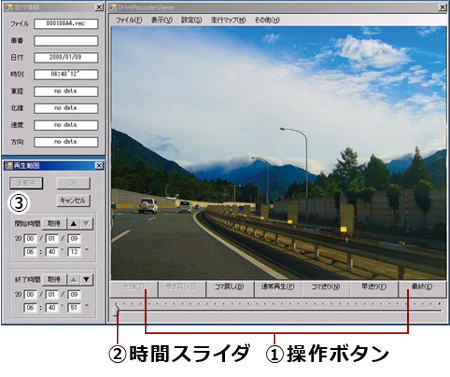This screenshot has width=450, height=377.
Task: Click the time slider thumb
Action: pos(116,310)
